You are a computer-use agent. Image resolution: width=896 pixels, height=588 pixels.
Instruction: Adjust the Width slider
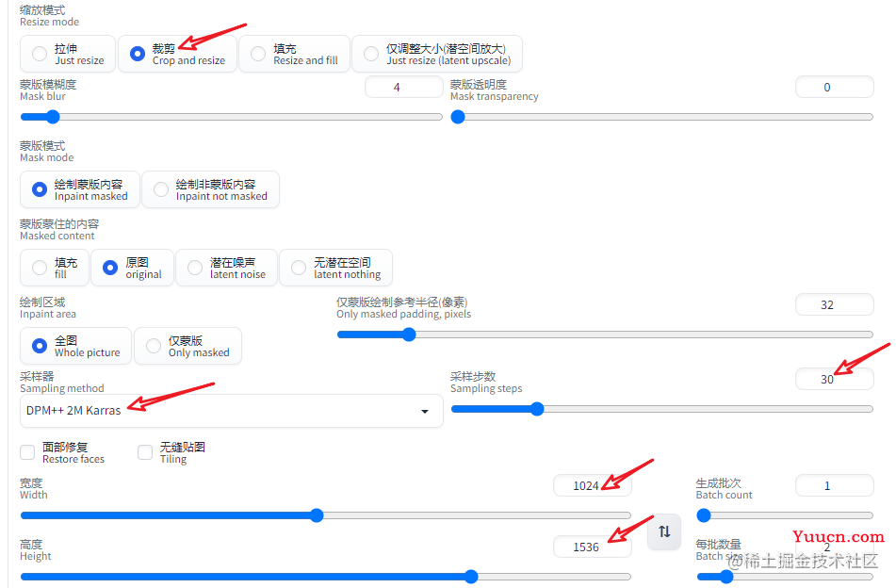click(x=326, y=515)
